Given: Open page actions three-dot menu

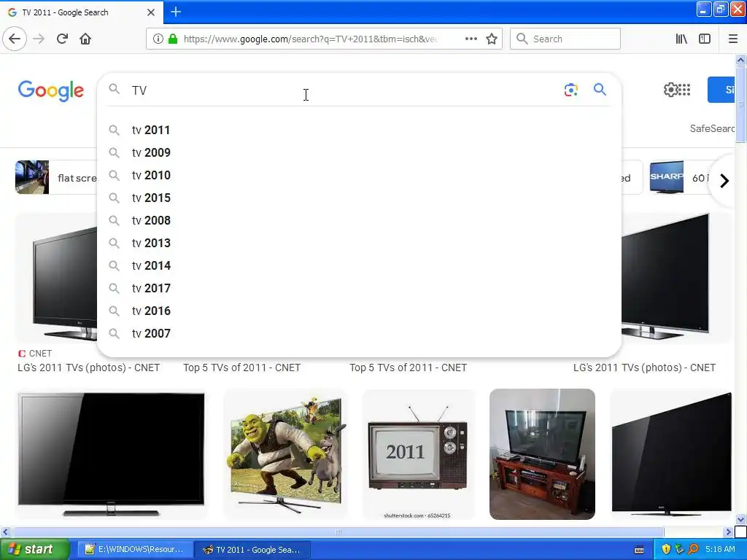Looking at the screenshot, I should [471, 39].
